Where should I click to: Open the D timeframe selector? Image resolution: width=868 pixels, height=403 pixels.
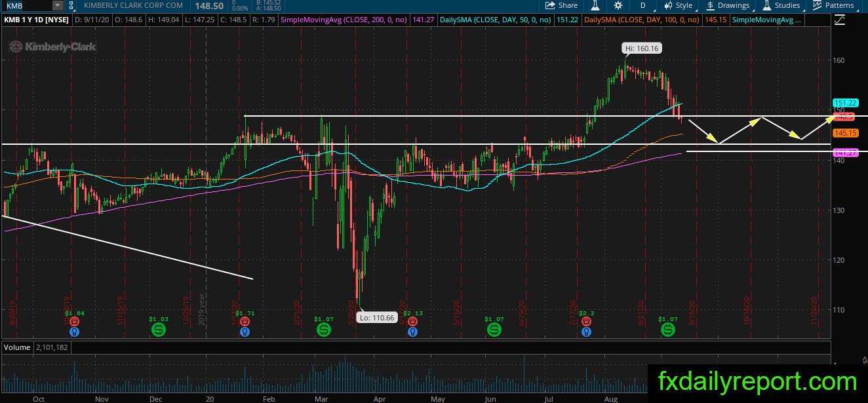tap(642, 5)
